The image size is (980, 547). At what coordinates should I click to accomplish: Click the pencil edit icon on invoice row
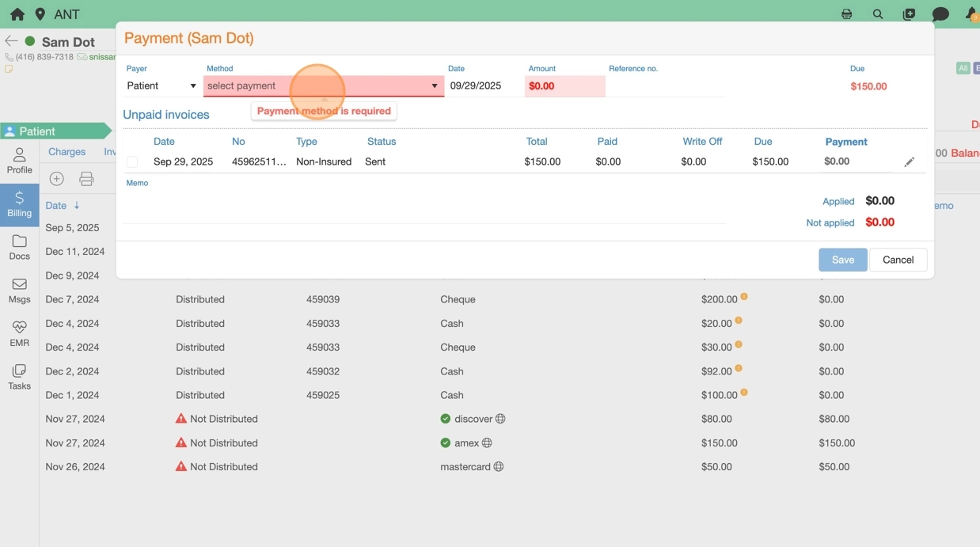pyautogui.click(x=910, y=162)
